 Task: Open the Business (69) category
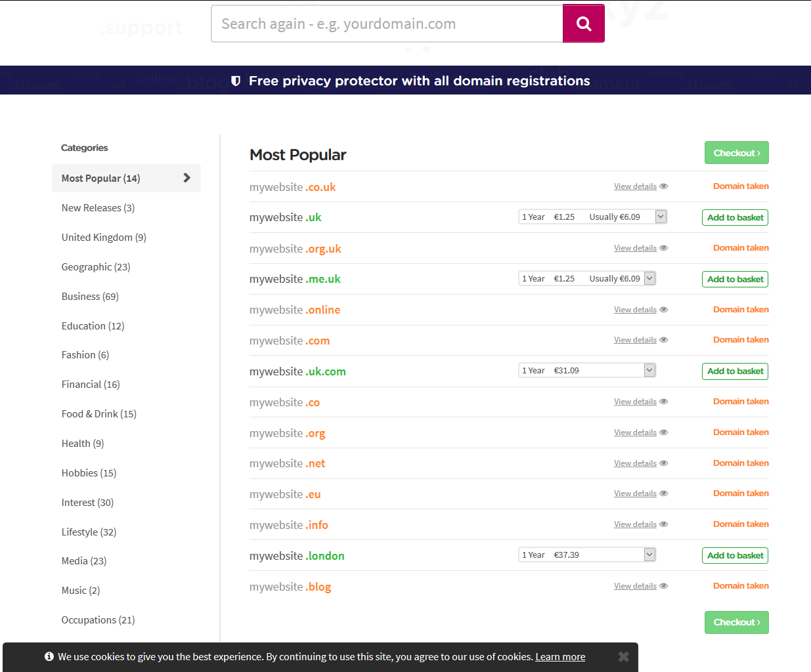click(x=90, y=297)
